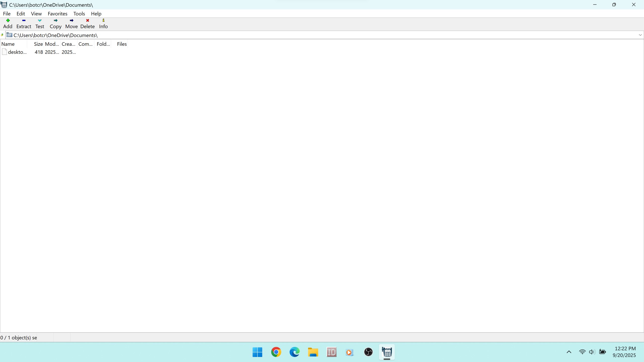
Task: Select the desktop.ini file entry
Action: pos(17,52)
